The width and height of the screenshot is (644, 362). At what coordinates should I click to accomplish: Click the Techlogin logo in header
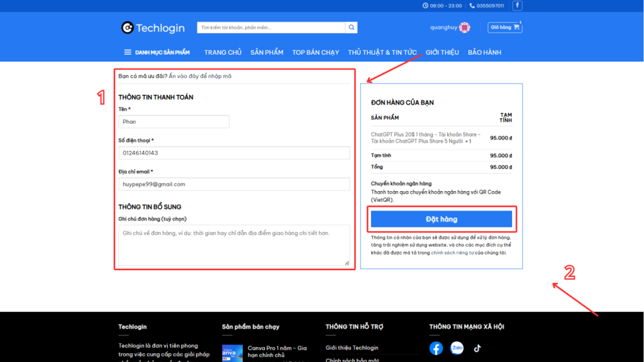point(153,28)
